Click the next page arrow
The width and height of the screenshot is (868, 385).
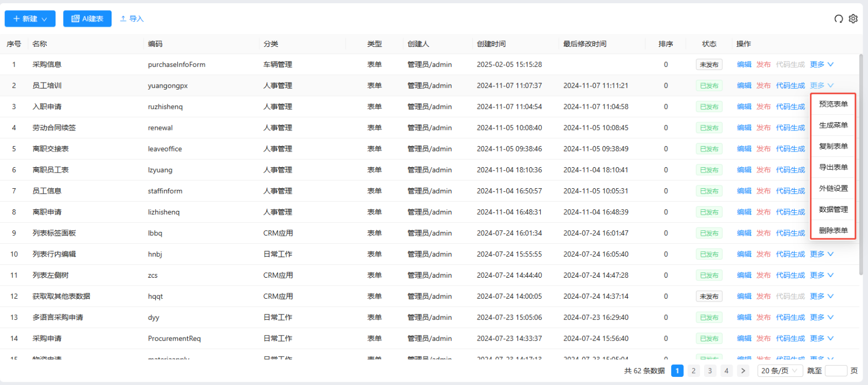(743, 371)
